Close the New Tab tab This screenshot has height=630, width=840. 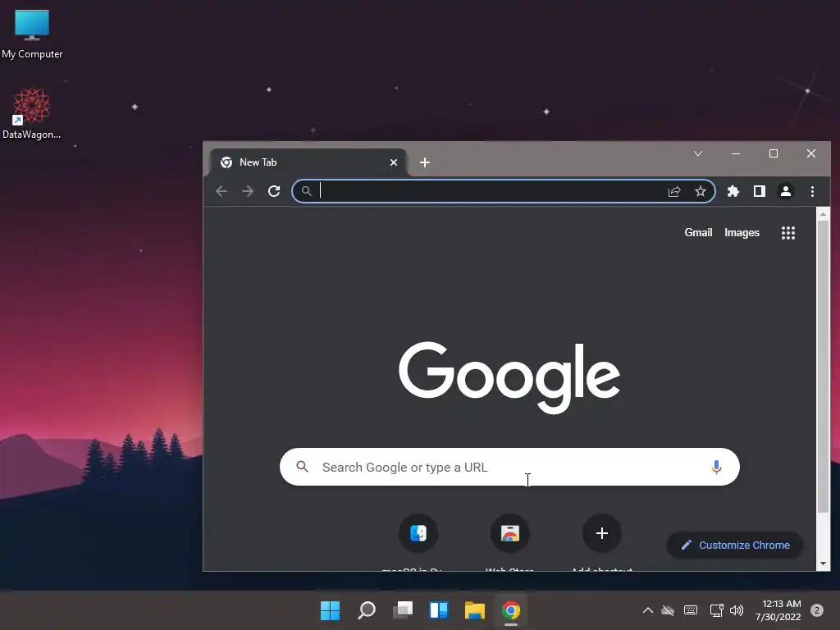coord(394,162)
